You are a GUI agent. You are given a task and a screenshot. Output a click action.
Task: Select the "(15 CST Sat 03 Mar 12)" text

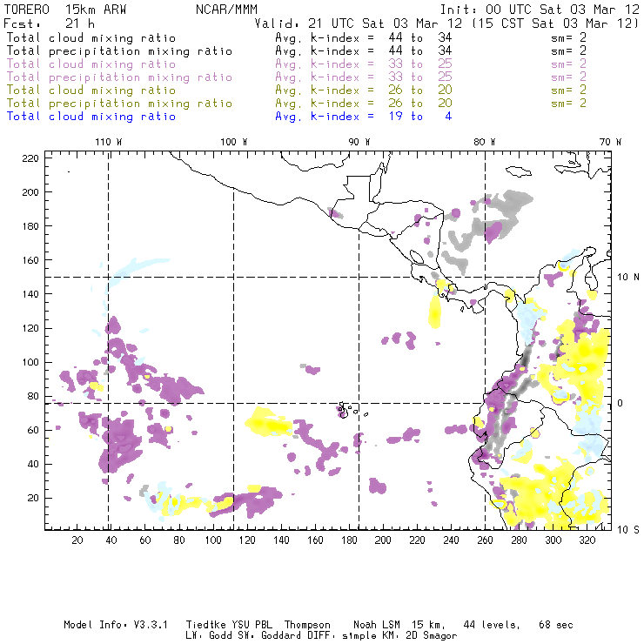[555, 23]
